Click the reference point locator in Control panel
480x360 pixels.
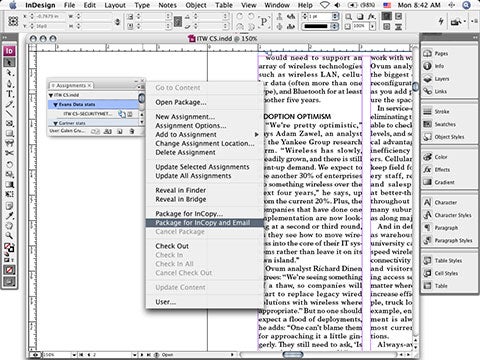pyautogui.click(x=13, y=21)
